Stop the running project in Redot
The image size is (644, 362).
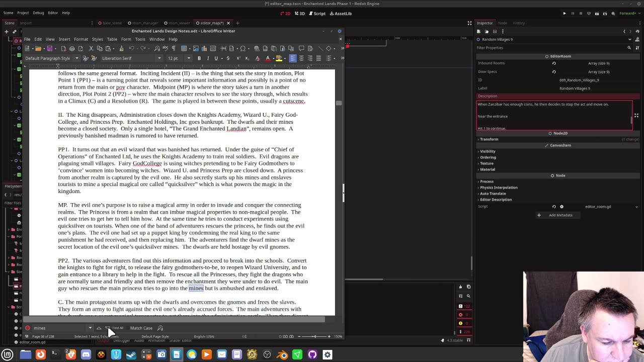click(x=581, y=14)
